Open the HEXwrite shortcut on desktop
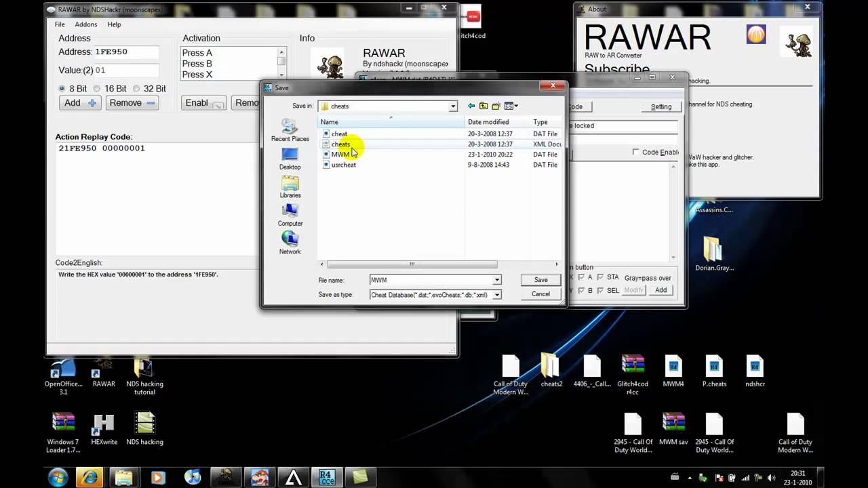The height and width of the screenshot is (488, 868). (104, 428)
